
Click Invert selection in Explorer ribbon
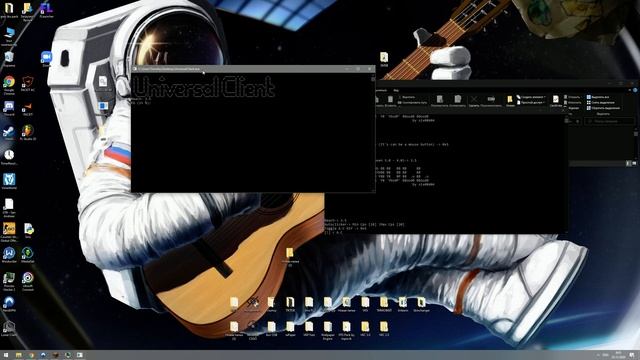point(603,108)
